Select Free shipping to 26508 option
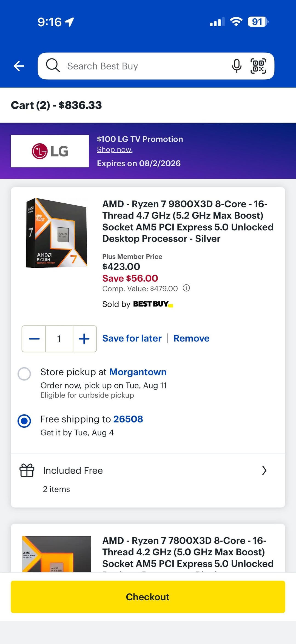 click(x=24, y=421)
